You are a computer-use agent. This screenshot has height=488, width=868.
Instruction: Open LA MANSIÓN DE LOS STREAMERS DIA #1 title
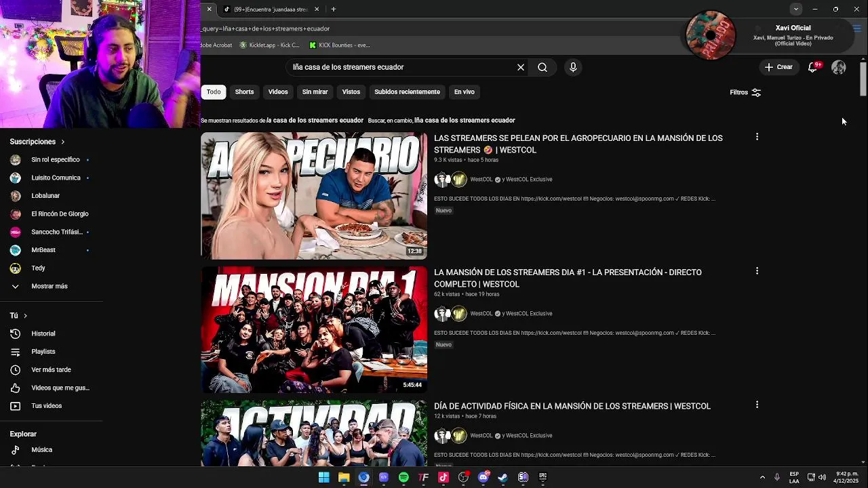click(568, 278)
